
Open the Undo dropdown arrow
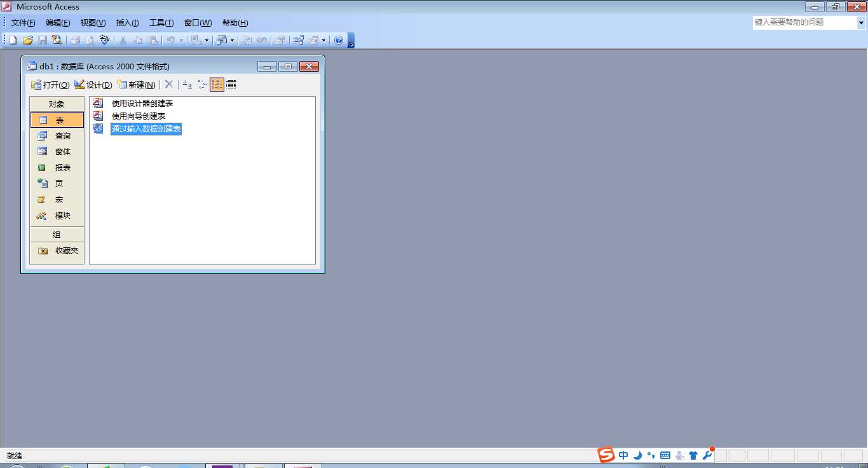(181, 40)
